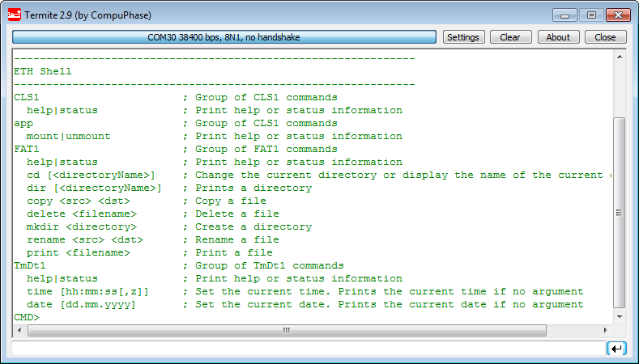Click the horizontal scrollbar left arrow

pos(20,330)
